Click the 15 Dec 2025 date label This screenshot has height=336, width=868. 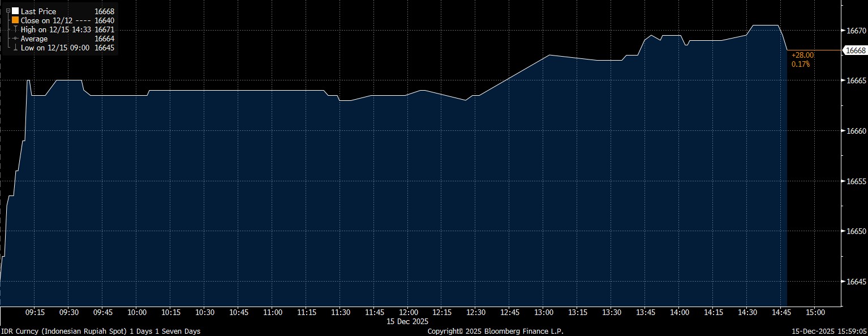pos(408,321)
